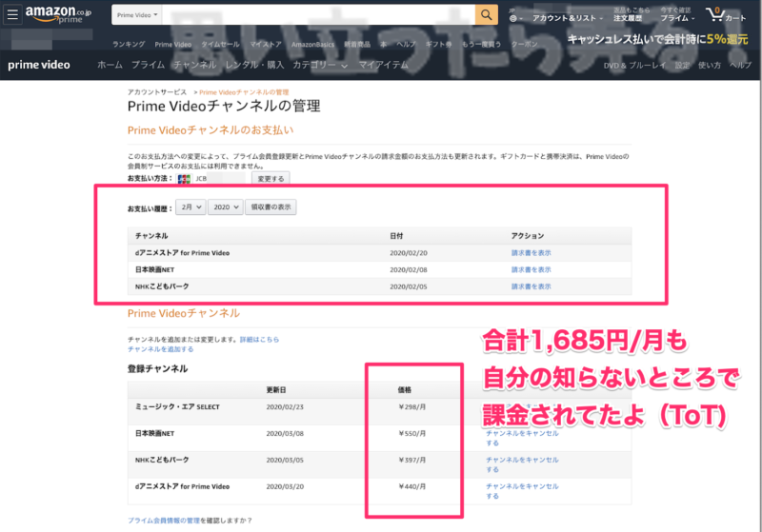Screen dimensions: 762x532
Task: Cancel the NHKこどもパーク channel subscription
Action: pyautogui.click(x=522, y=464)
